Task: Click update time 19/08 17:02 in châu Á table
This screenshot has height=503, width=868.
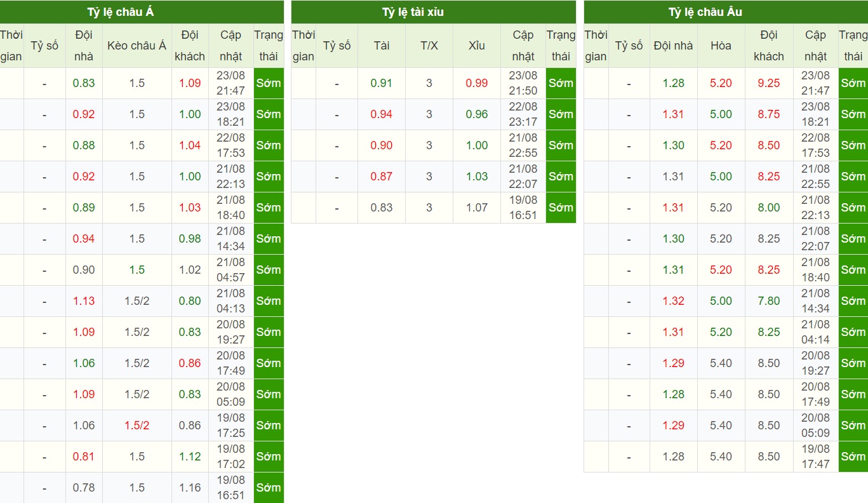Action: (x=231, y=457)
